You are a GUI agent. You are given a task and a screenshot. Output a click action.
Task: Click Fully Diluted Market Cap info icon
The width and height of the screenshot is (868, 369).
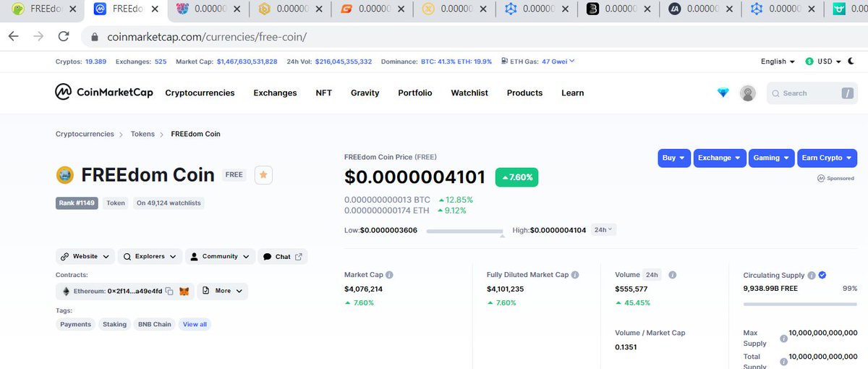576,275
